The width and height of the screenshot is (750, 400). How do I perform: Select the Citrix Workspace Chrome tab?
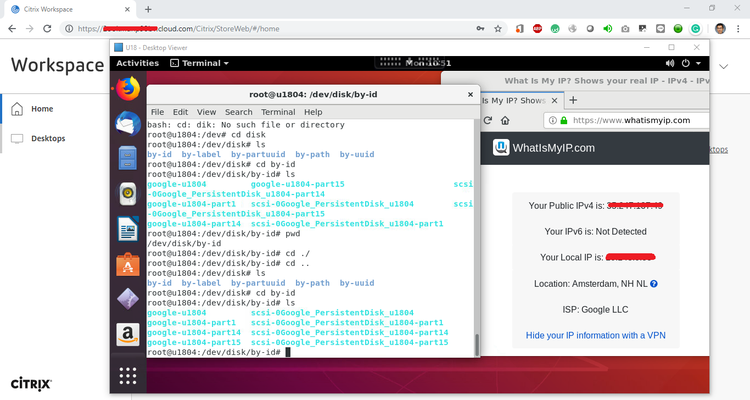(71, 9)
